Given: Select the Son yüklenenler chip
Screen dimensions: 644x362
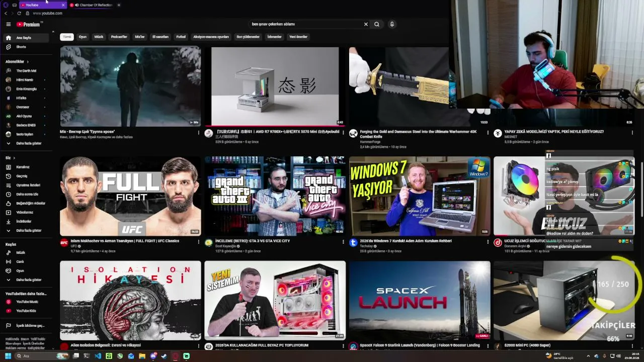Looking at the screenshot, I should [248, 37].
